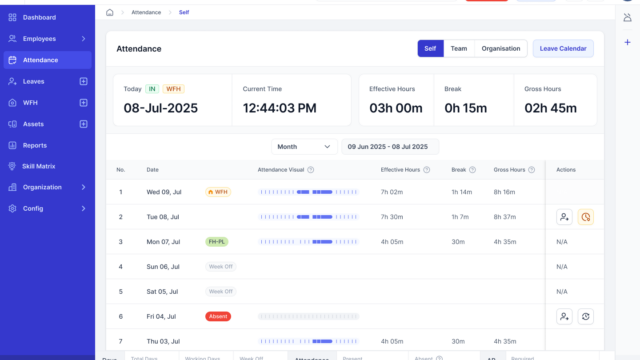Click the Absent tag on Fri 04, Jul
Screen dimensions: 640x360
coord(218,316)
